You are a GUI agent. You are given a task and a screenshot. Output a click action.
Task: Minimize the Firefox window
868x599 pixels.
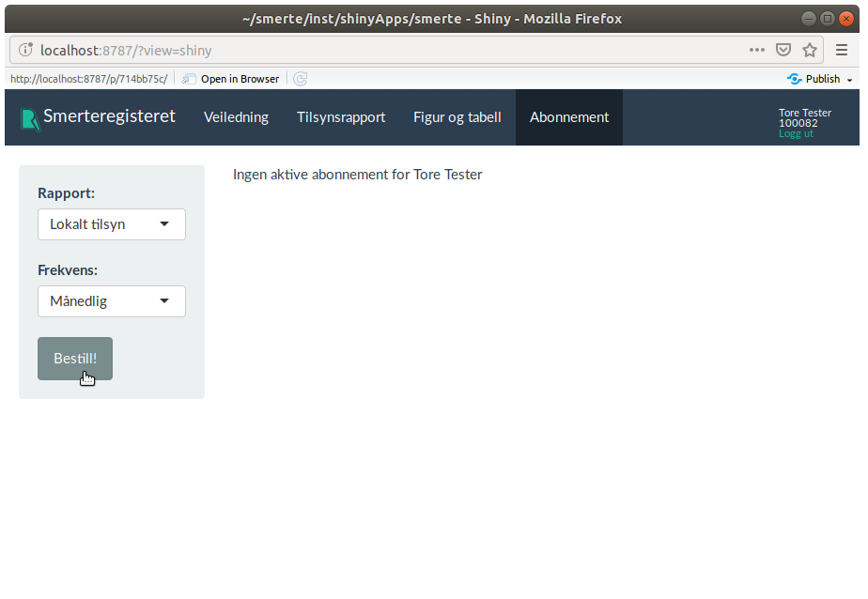[808, 19]
